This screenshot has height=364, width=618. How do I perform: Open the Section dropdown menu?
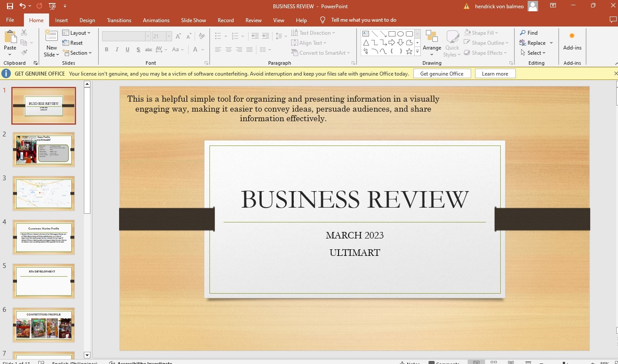pos(77,53)
